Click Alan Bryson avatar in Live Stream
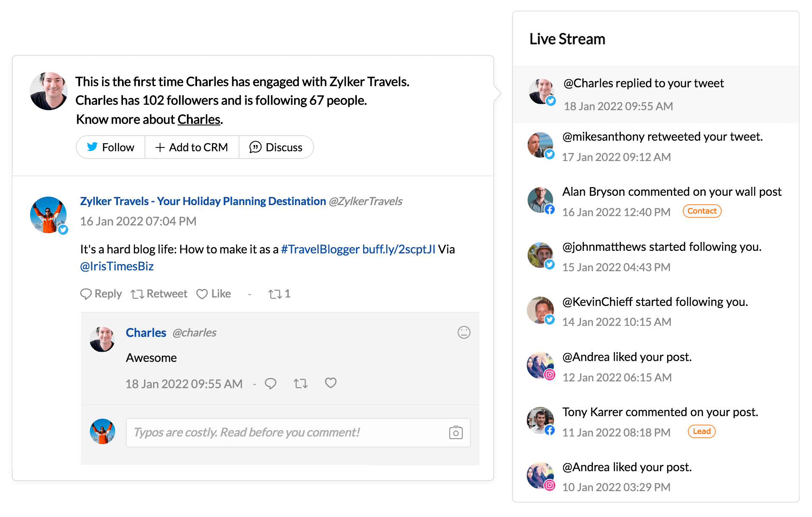The width and height of the screenshot is (812, 517). tap(540, 200)
